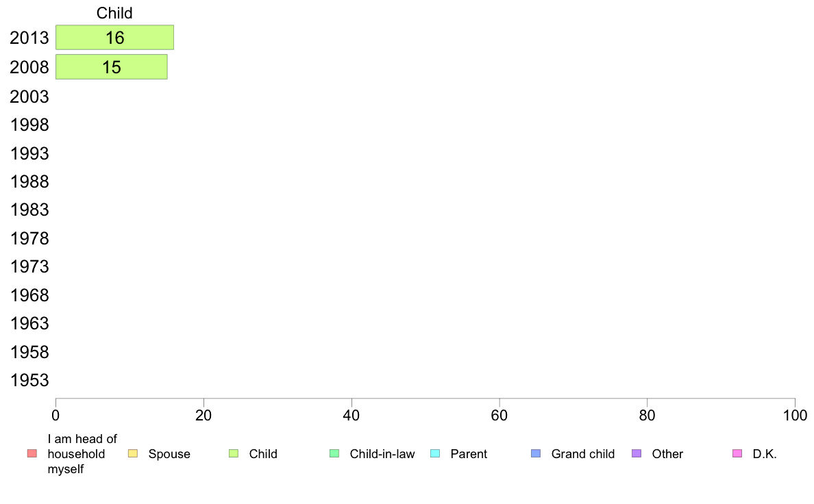Click the Grand child legend label
Viewport: 814px width, 504px height.
583,453
